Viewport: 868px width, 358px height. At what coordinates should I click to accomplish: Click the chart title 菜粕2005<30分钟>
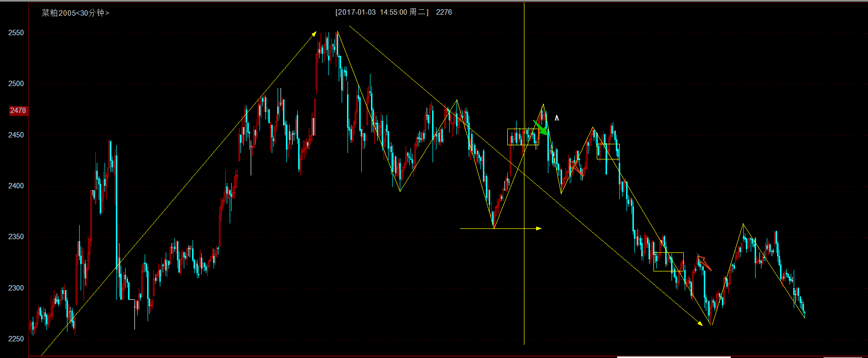75,13
